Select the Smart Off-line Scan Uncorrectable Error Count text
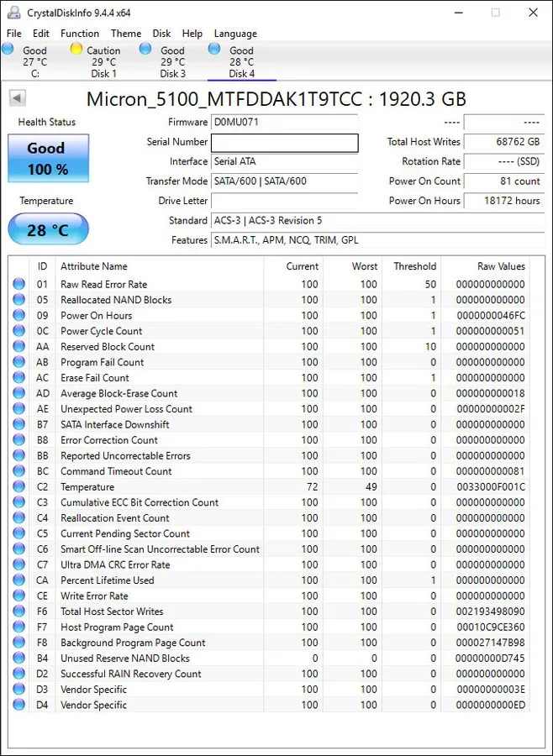553x756 pixels. (160, 549)
